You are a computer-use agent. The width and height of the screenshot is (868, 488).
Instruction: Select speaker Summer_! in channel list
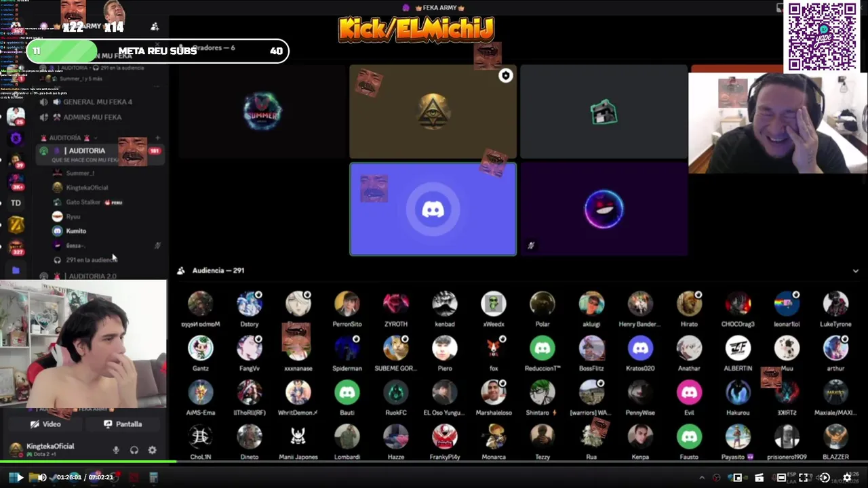[80, 174]
